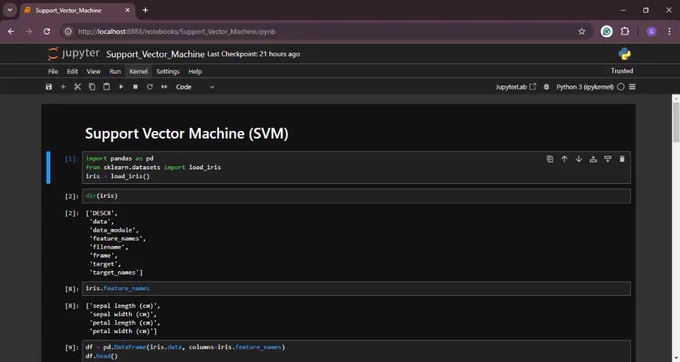
Task: Expand the tab search dropdown arrow
Action: pos(10,10)
